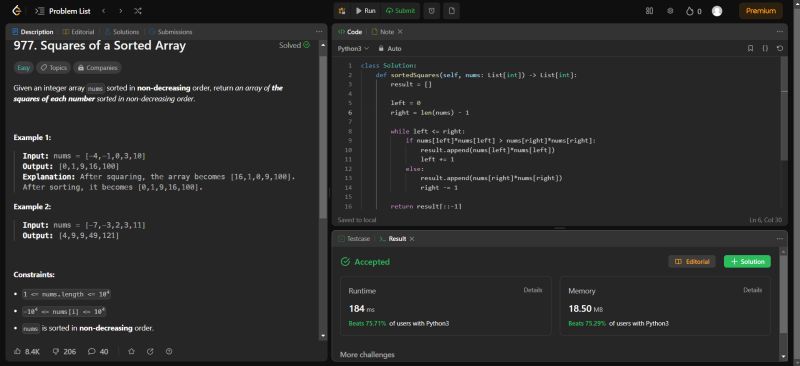Viewport: 800px width, 366px height.
Task: Bookmark the code with the bookmark icon
Action: click(x=750, y=48)
